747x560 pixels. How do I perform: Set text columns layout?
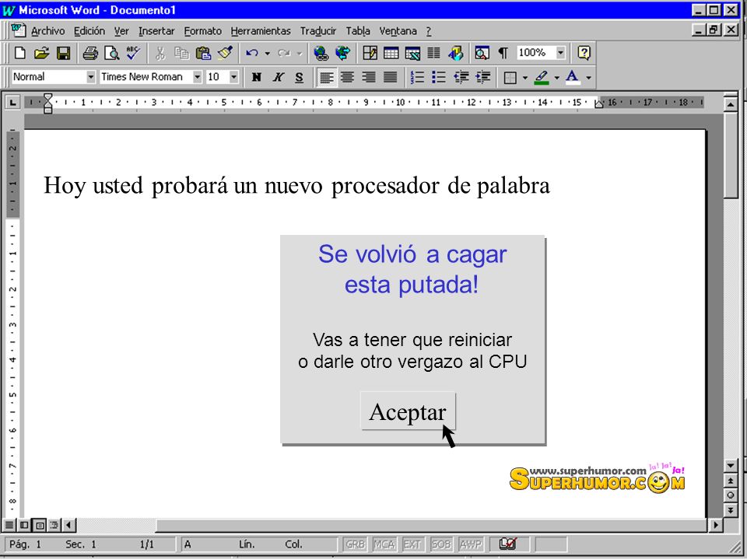[x=433, y=53]
